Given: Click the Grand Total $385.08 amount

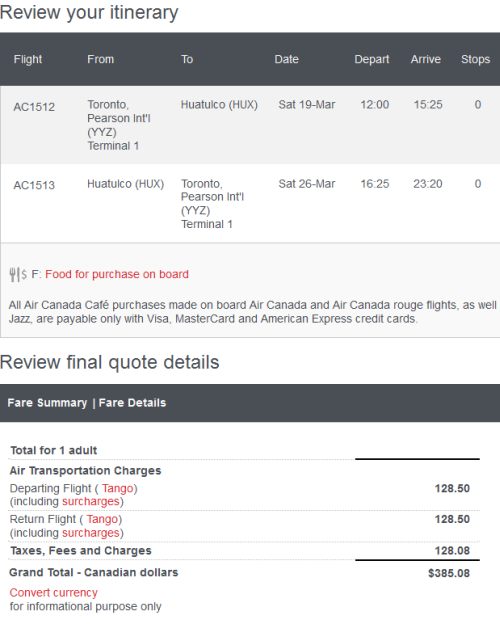Looking at the screenshot, I should 449,573.
